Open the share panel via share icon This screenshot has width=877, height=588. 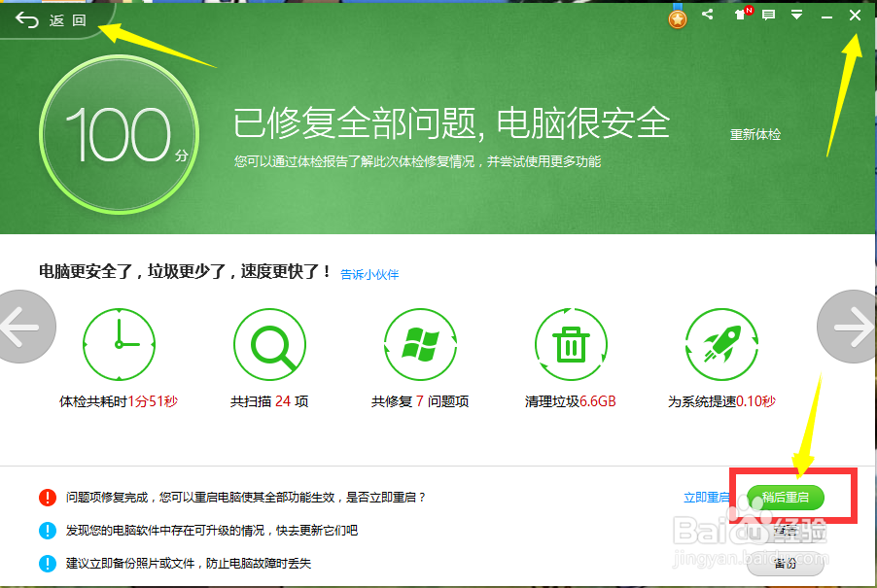click(708, 15)
